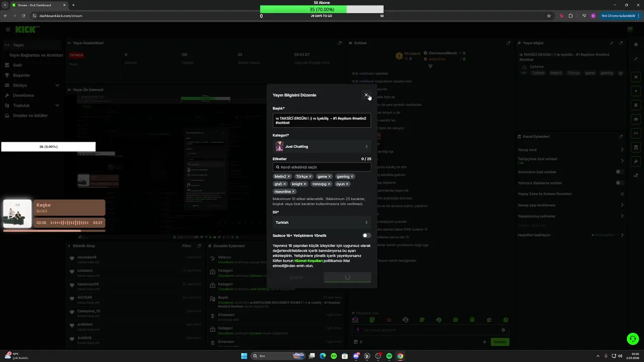This screenshot has height=362, width=644.
Task: Click the browser address bar
Action: pos(292,16)
